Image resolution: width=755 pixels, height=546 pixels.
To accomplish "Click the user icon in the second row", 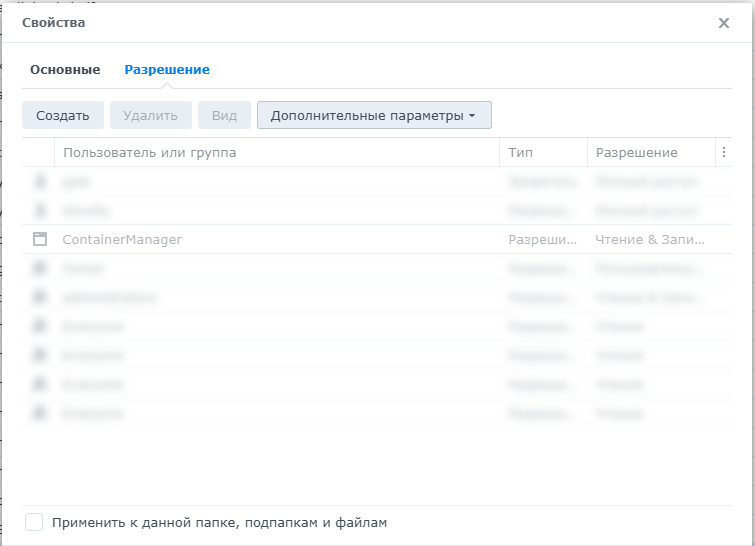I will [x=40, y=211].
